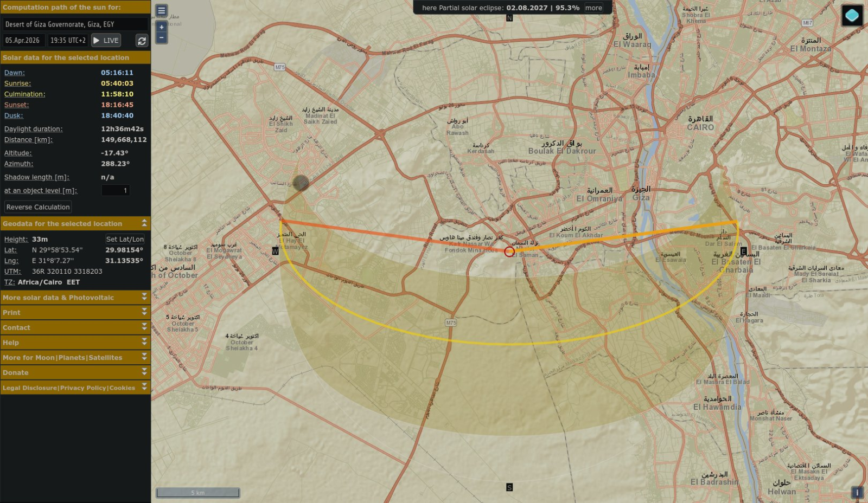
Task: Expand More solar data & Photovoltaic
Action: pos(144,298)
